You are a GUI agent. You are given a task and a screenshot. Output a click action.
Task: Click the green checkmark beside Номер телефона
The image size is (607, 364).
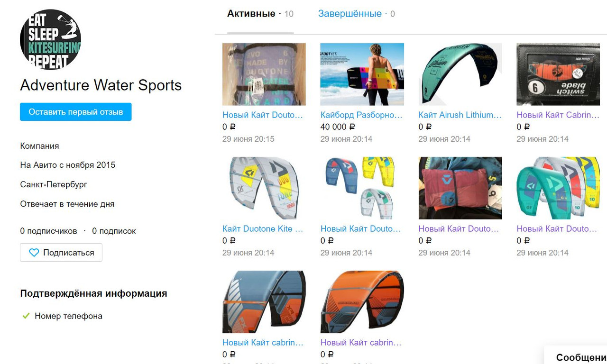(x=26, y=316)
